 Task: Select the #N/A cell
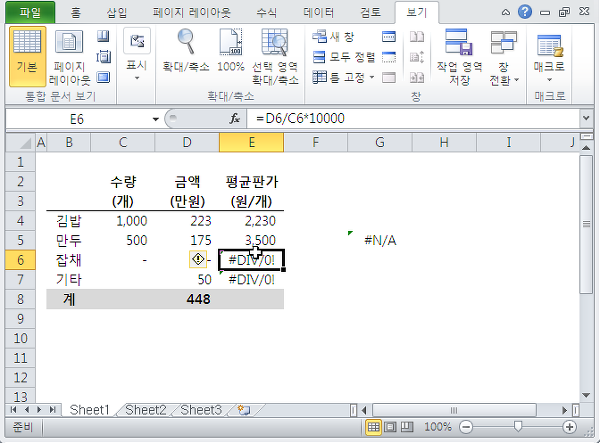[x=380, y=240]
